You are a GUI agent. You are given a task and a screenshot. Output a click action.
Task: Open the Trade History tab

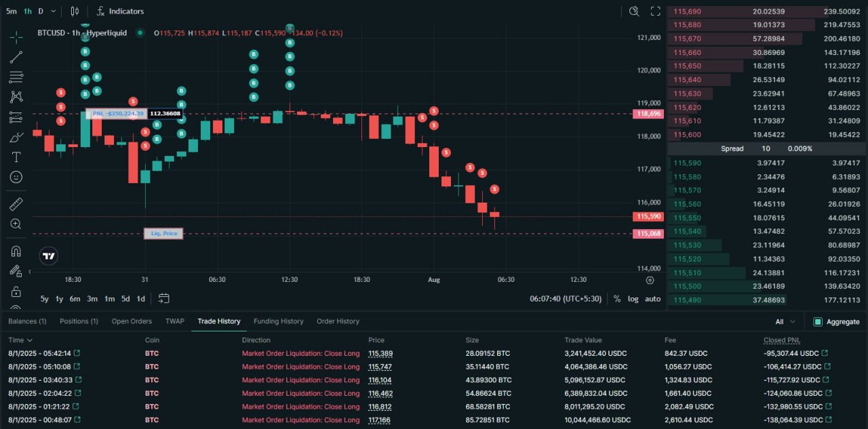click(219, 321)
